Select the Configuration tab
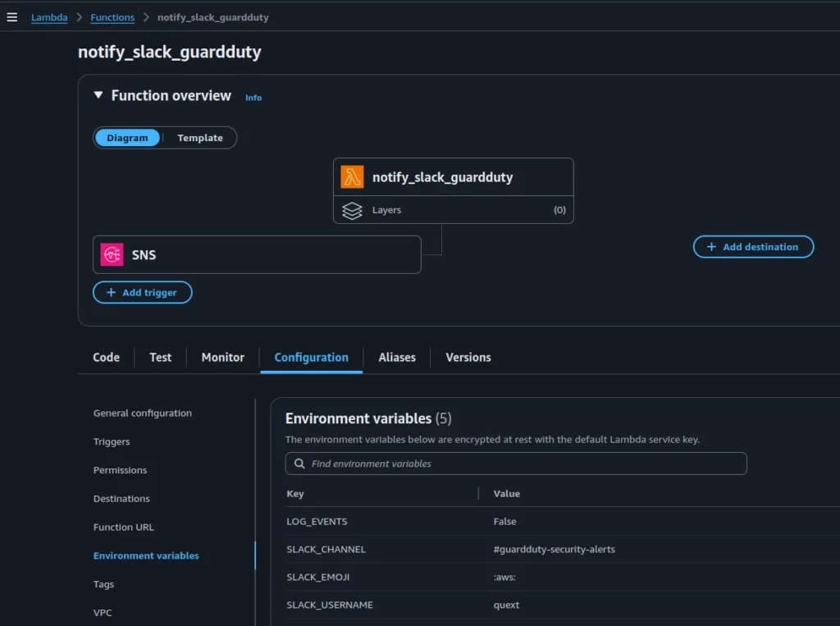840x626 pixels. tap(311, 358)
